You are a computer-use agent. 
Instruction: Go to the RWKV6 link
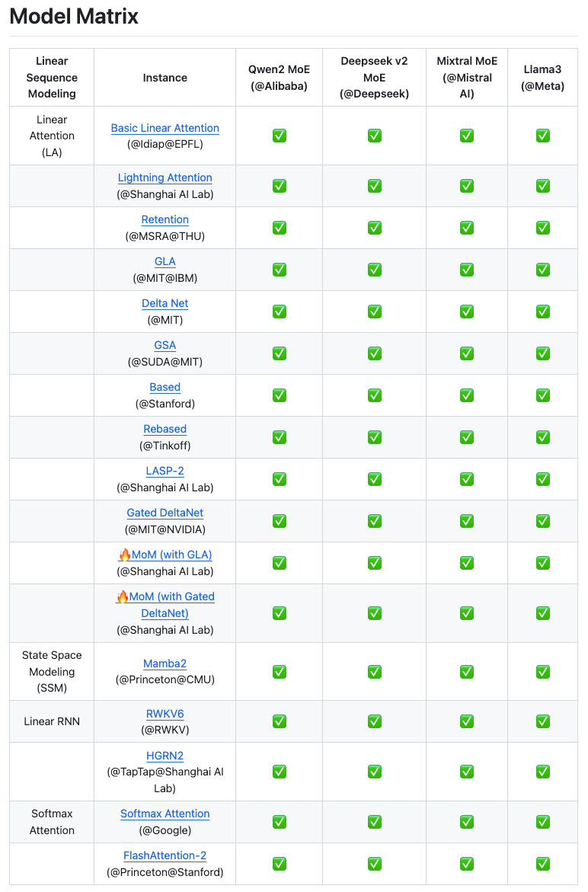(165, 714)
